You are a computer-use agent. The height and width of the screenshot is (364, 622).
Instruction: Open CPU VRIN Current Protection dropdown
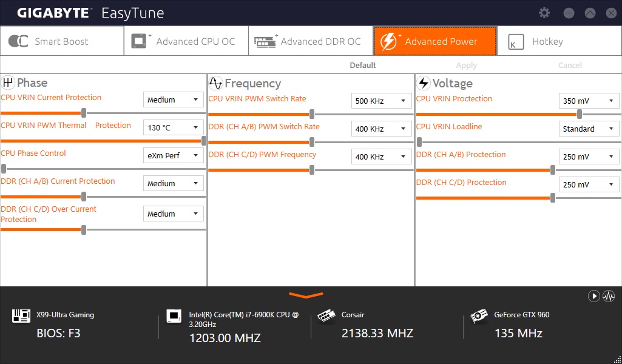pos(174,99)
